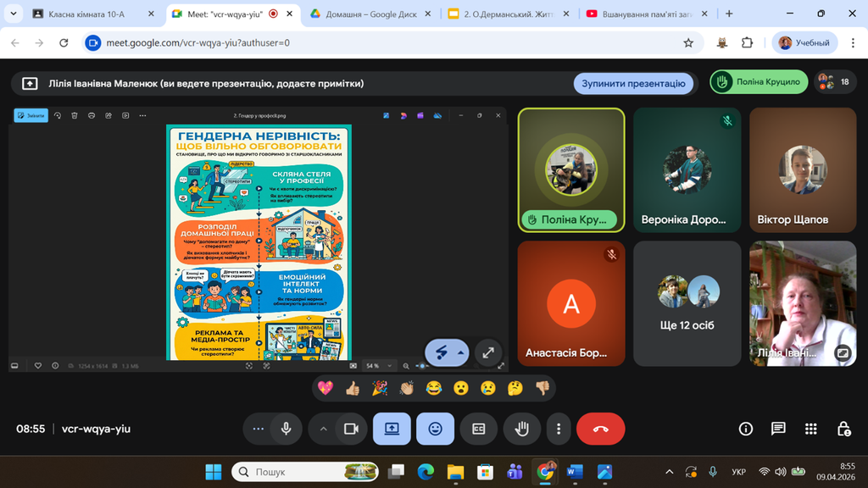Open host controls lock icon

843,429
